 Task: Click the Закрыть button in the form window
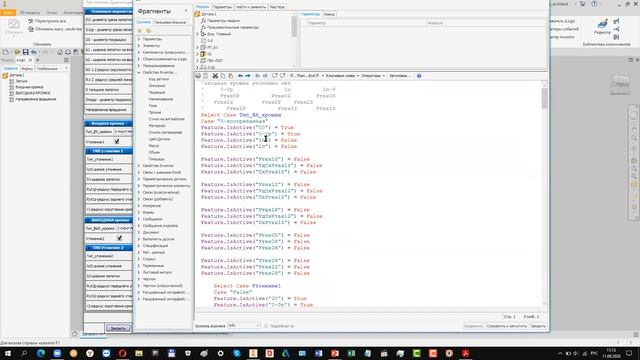click(118, 328)
